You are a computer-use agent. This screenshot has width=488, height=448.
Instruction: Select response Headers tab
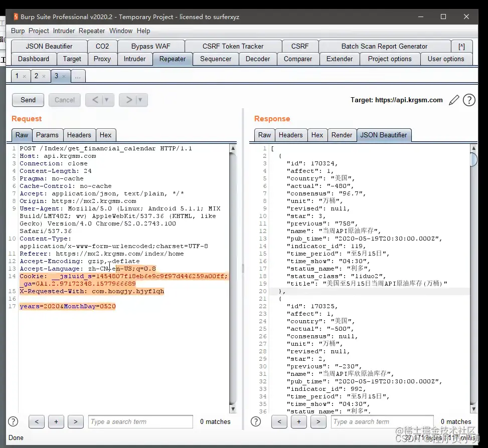291,135
